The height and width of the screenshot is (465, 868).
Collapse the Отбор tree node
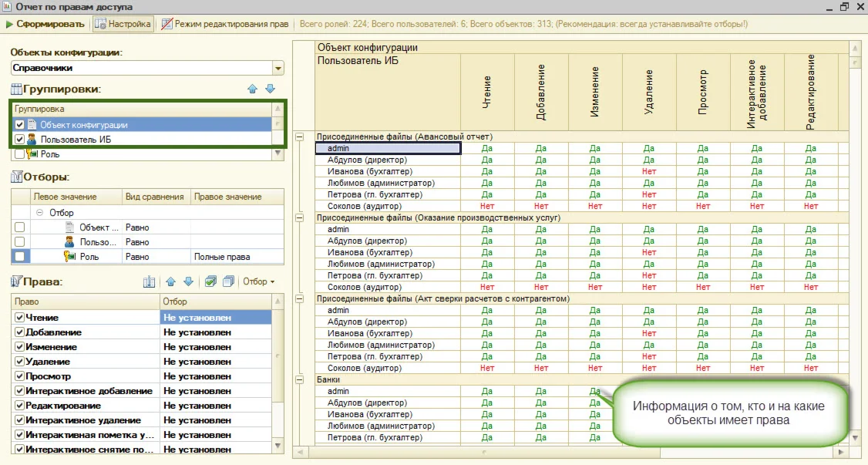pyautogui.click(x=39, y=212)
